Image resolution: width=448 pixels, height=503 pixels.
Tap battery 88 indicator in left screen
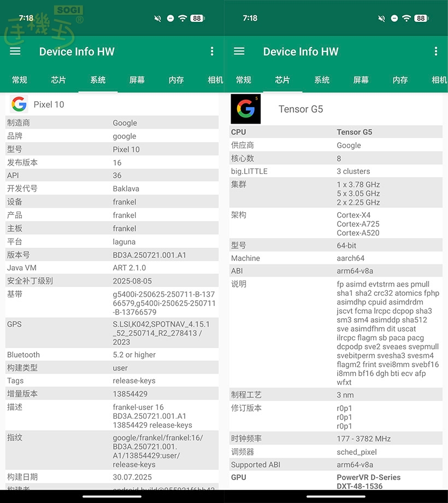point(197,18)
